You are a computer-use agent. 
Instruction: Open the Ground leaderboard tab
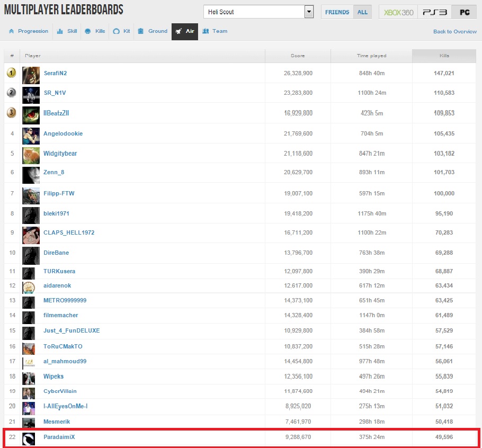(153, 31)
